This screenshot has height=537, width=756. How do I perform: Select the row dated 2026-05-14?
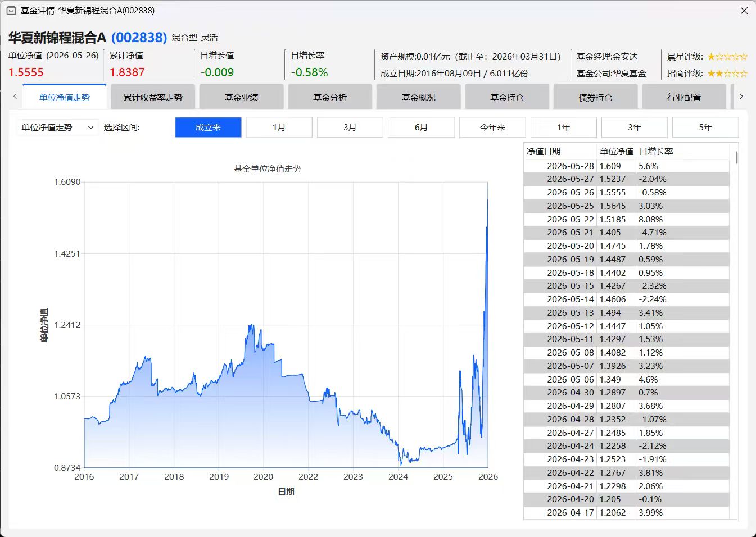(x=627, y=299)
